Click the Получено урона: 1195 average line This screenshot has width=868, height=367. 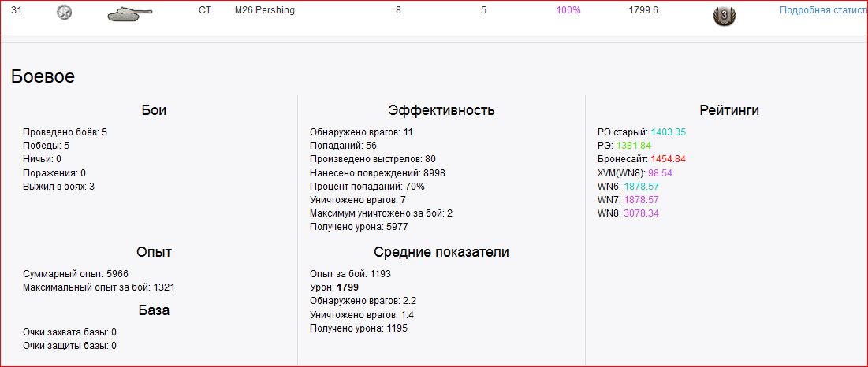359,328
